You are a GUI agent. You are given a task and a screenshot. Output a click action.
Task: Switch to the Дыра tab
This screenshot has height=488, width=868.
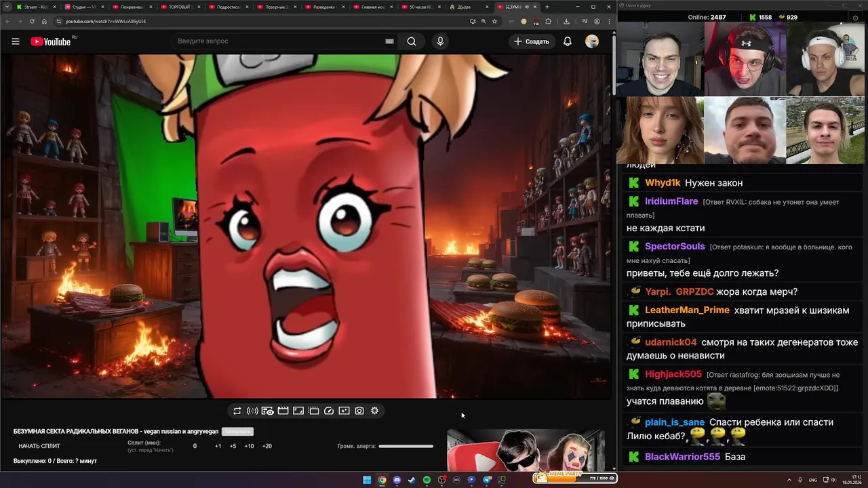pyautogui.click(x=469, y=7)
